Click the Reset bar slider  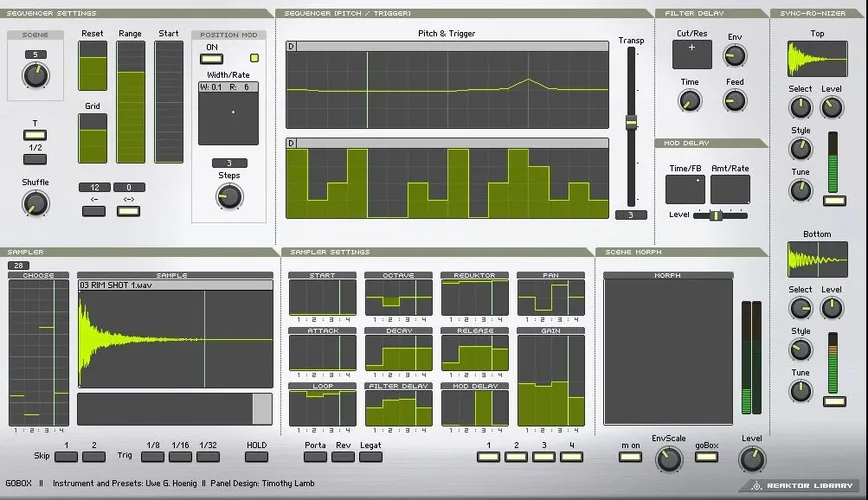coord(92,65)
